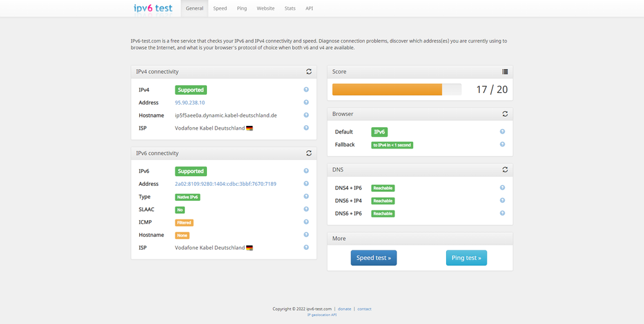Open help for SLAAC row
Viewport: 644px width, 324px height.
306,209
